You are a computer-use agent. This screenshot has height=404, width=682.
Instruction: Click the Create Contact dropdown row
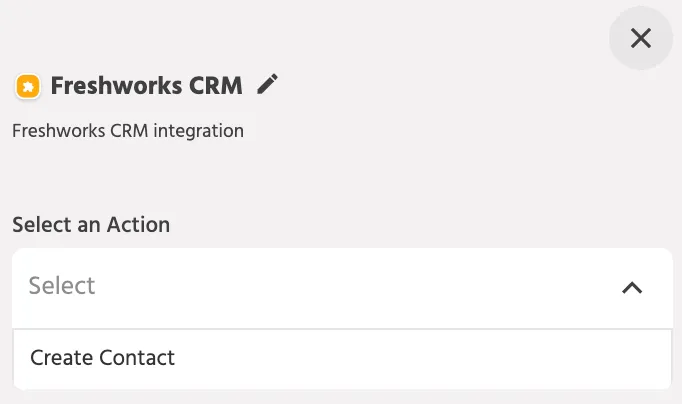[342, 358]
